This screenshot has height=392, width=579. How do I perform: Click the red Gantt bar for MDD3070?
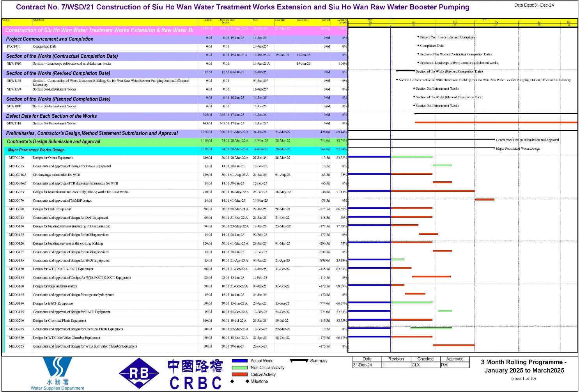(485, 200)
